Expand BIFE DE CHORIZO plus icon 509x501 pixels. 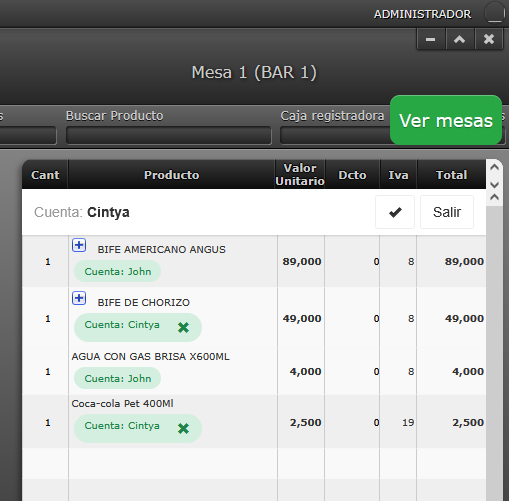pyautogui.click(x=79, y=298)
